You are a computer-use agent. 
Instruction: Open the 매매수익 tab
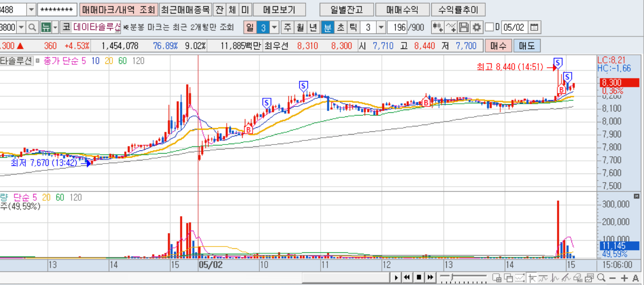pyautogui.click(x=402, y=9)
